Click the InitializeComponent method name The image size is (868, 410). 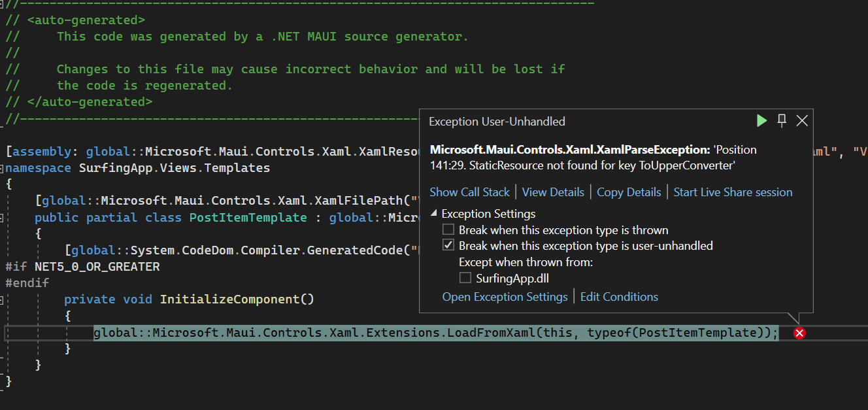click(x=229, y=299)
